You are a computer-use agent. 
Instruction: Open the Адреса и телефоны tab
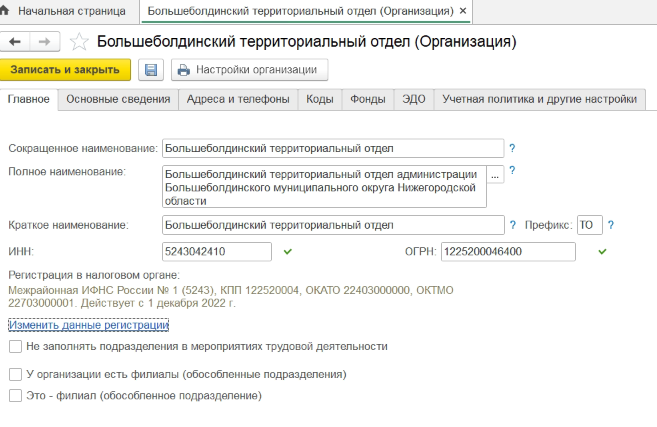[238, 99]
